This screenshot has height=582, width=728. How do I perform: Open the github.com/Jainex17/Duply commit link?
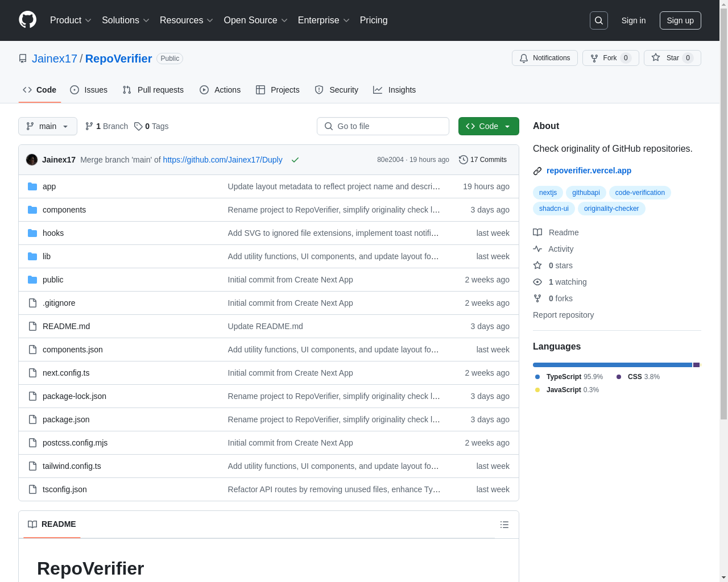click(x=222, y=160)
